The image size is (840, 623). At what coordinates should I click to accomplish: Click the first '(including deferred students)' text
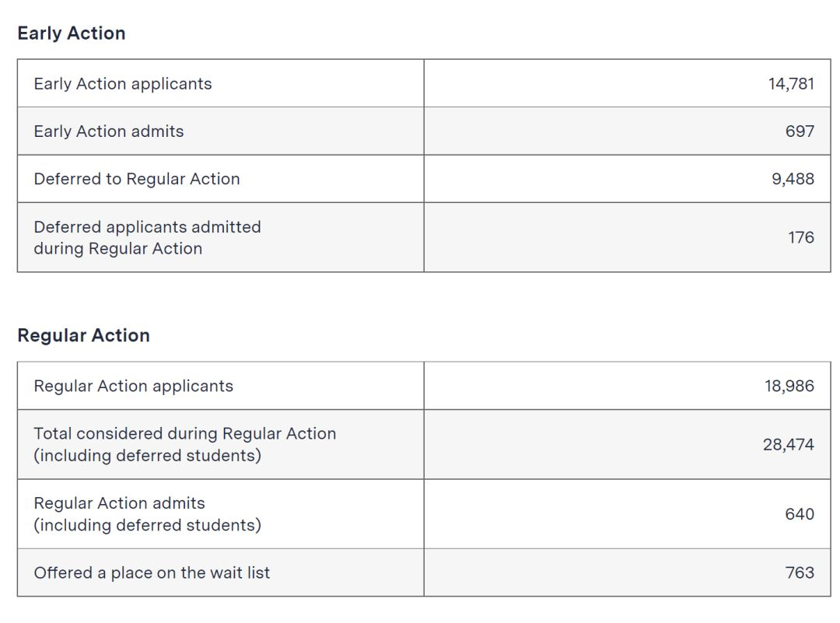coord(147,456)
